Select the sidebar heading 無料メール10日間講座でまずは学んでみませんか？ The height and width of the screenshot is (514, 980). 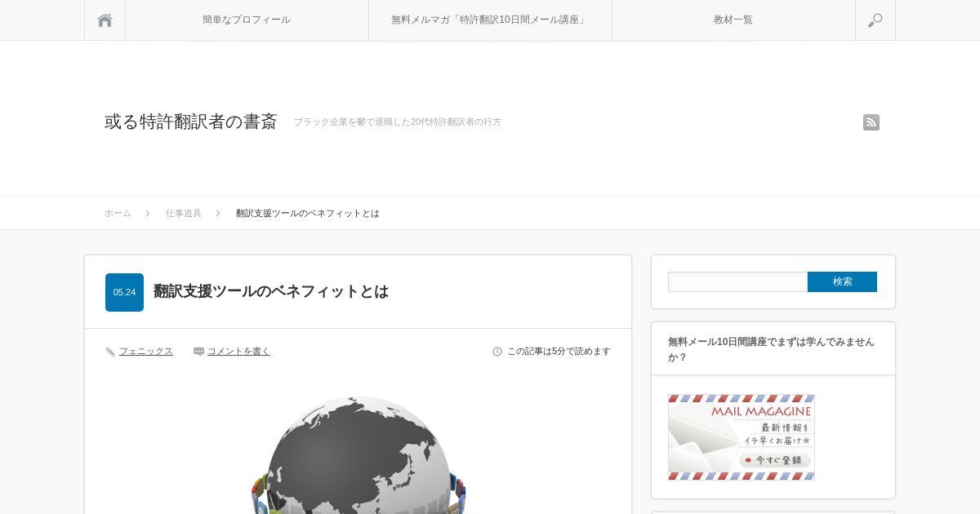coord(772,349)
